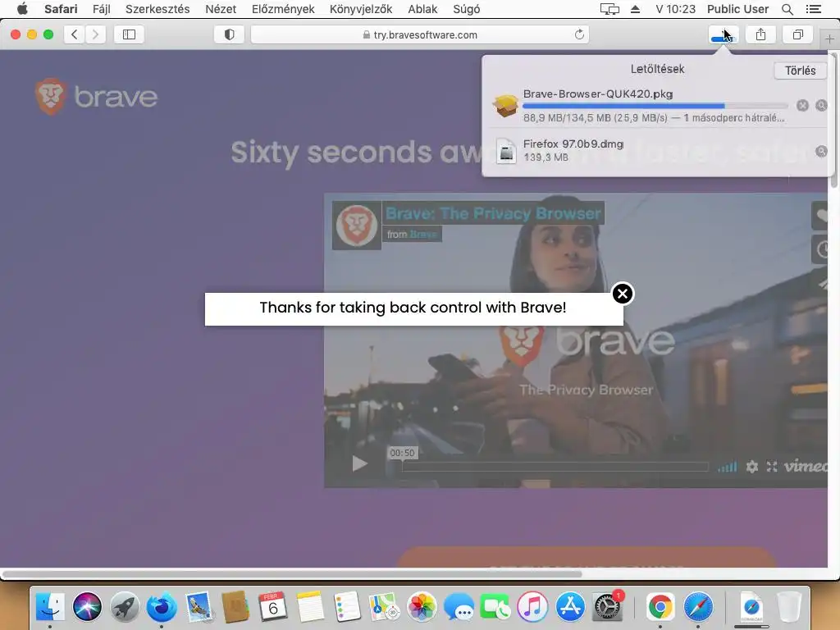Open the Public User account menu
The height and width of the screenshot is (630, 840).
tap(737, 9)
